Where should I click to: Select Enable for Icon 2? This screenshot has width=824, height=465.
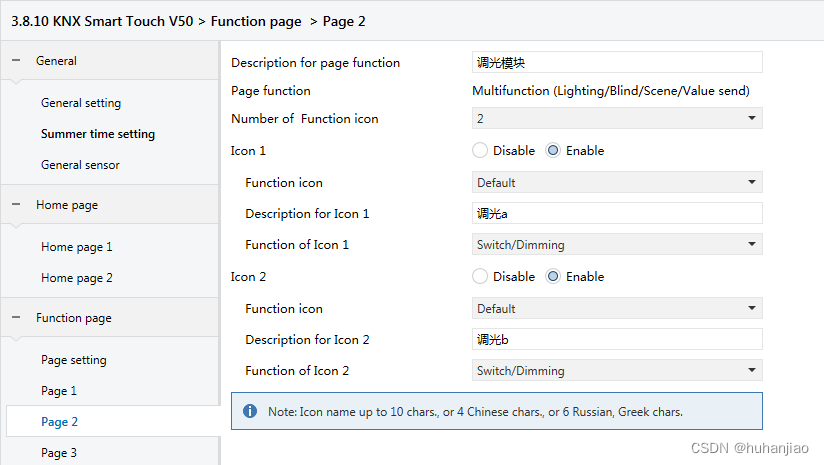(x=553, y=277)
